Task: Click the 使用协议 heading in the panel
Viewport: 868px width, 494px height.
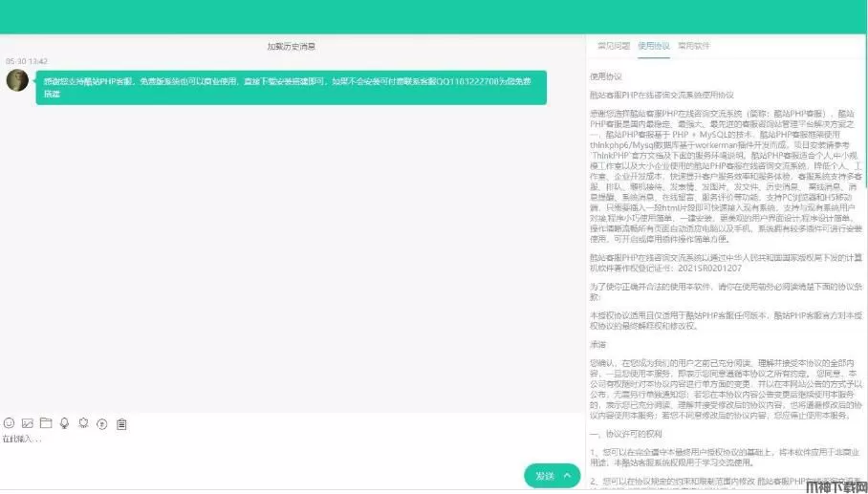Action: 606,76
